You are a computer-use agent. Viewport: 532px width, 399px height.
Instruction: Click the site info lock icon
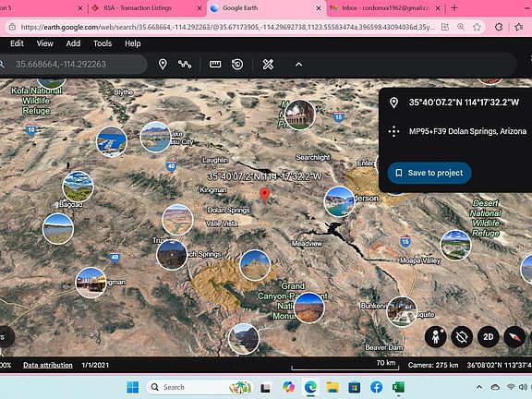[x=12, y=27]
